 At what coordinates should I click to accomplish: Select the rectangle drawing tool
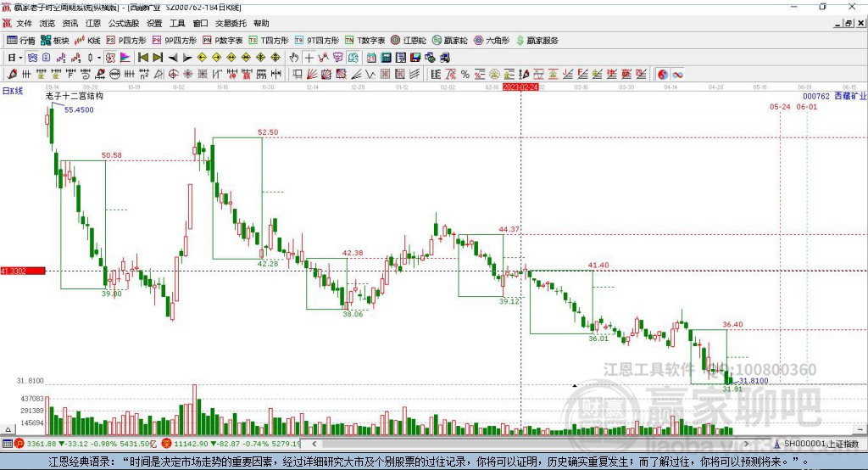[x=298, y=75]
